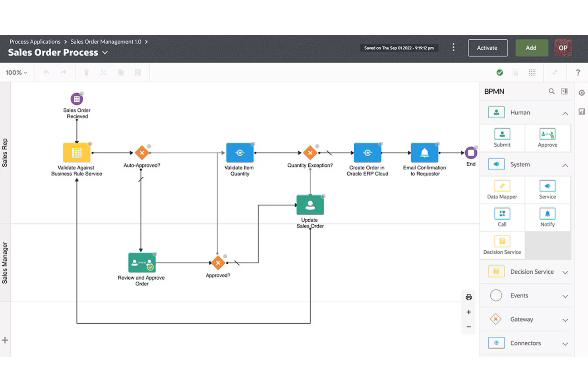
Task: Pick the Notify palette item
Action: 547,218
